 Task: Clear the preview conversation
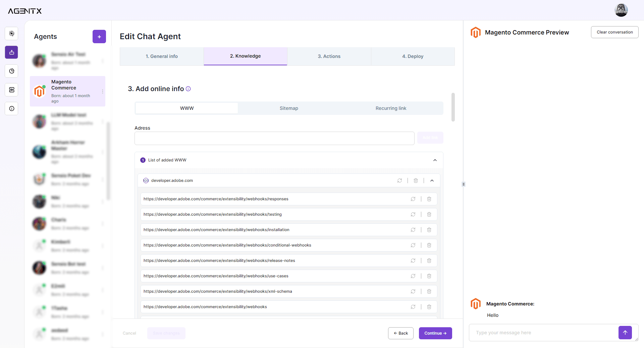coord(614,32)
